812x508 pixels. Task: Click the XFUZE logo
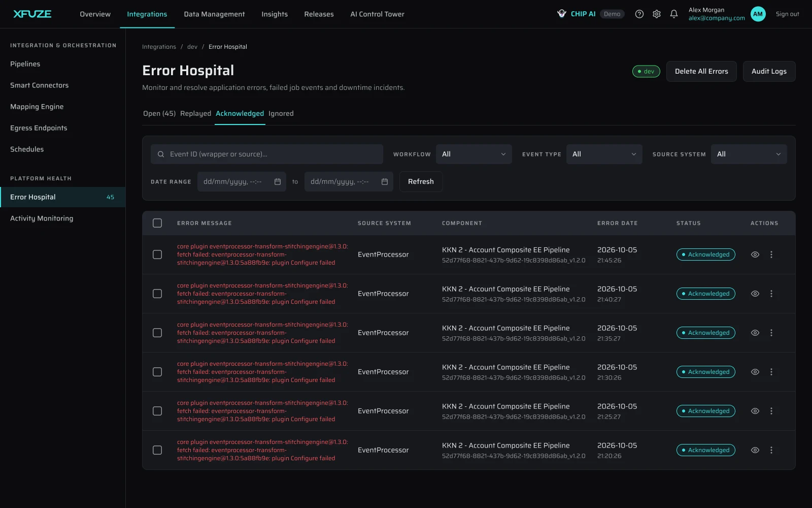pos(32,14)
